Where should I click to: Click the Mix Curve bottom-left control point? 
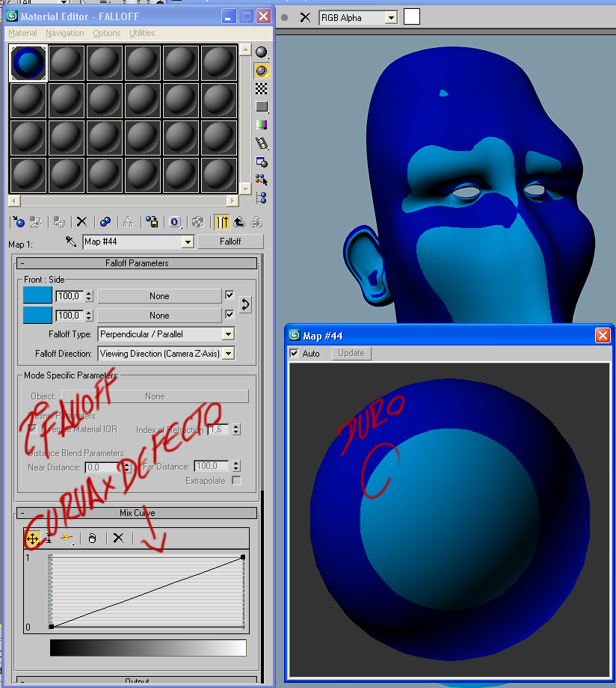click(x=52, y=627)
